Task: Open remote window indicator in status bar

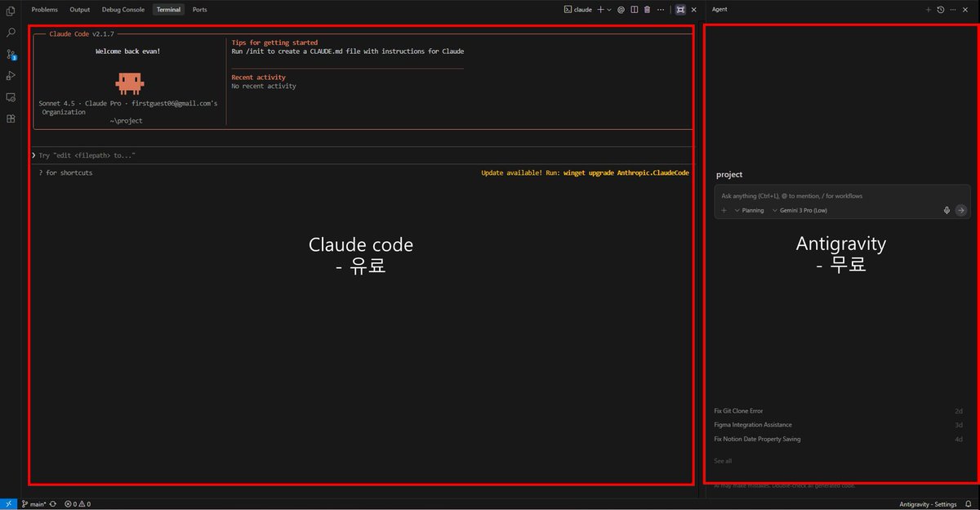Action: pyautogui.click(x=7, y=504)
